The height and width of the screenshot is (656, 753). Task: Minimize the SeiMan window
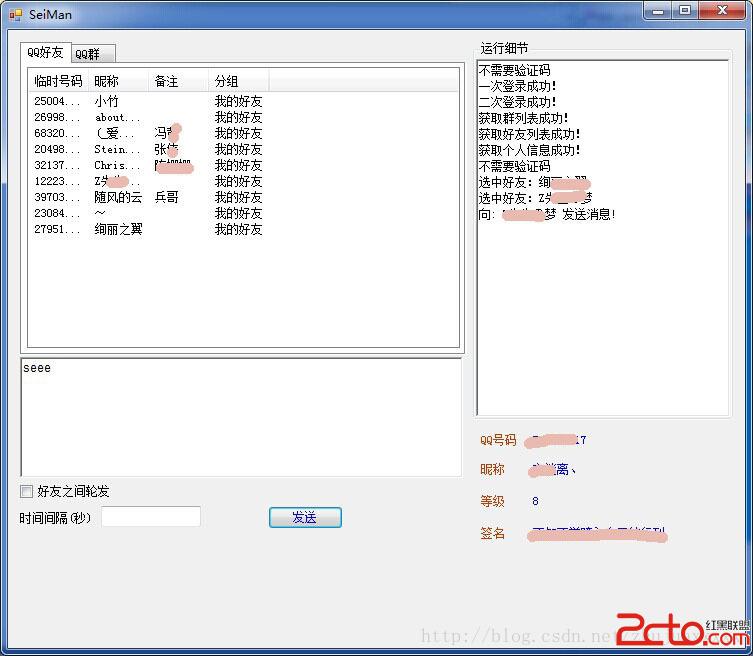click(658, 11)
